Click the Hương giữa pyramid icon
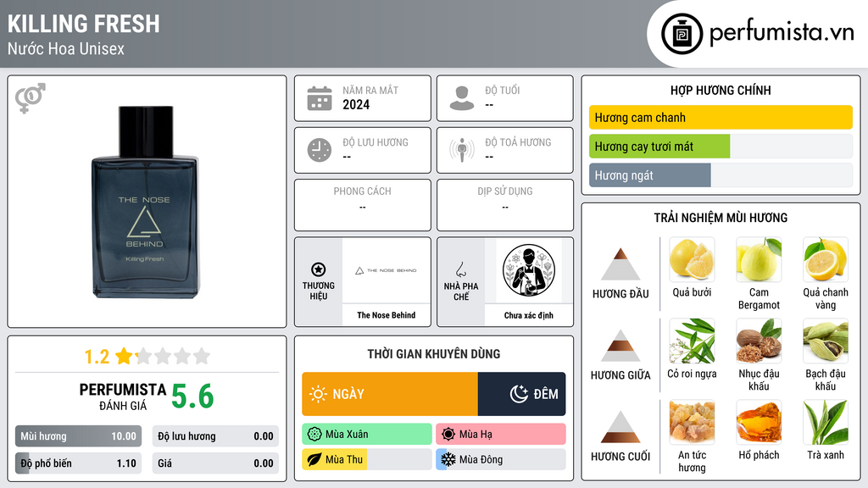This screenshot has width=868, height=488. click(620, 346)
